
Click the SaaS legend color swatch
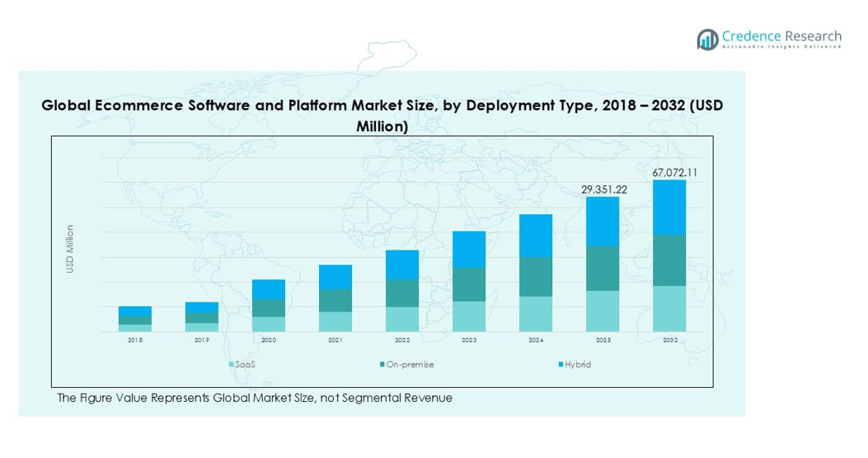(232, 364)
